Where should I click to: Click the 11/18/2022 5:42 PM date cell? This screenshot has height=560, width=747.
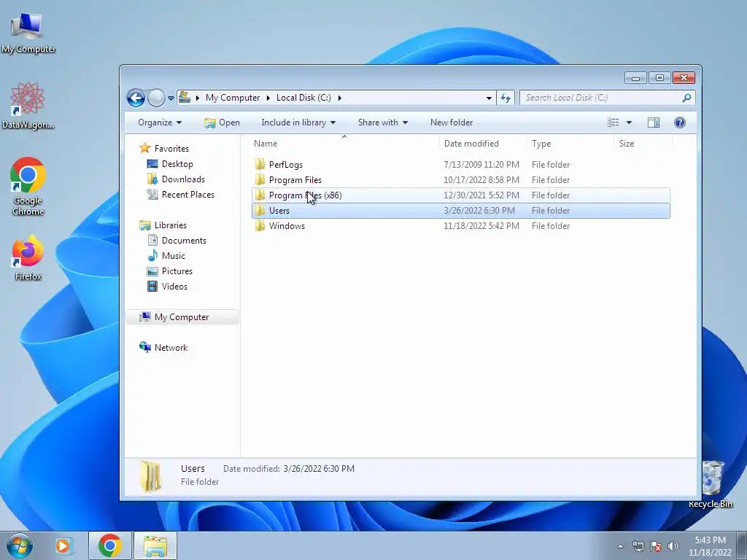481,226
